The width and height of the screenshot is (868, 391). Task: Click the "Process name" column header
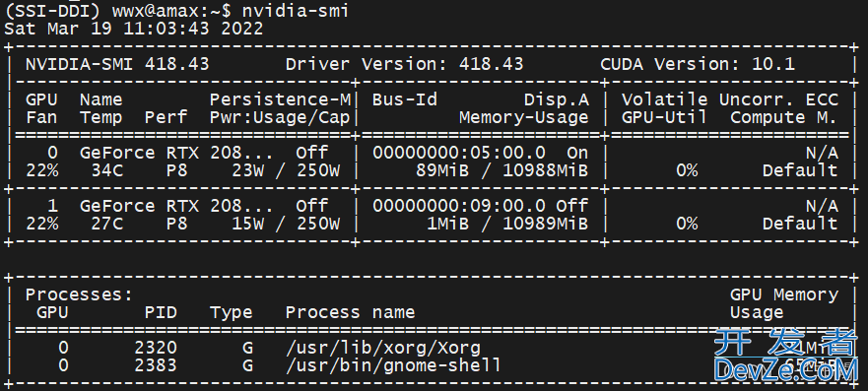(x=351, y=312)
